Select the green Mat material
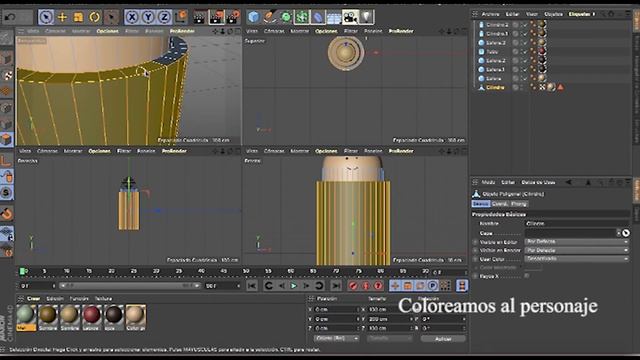 tap(26, 317)
